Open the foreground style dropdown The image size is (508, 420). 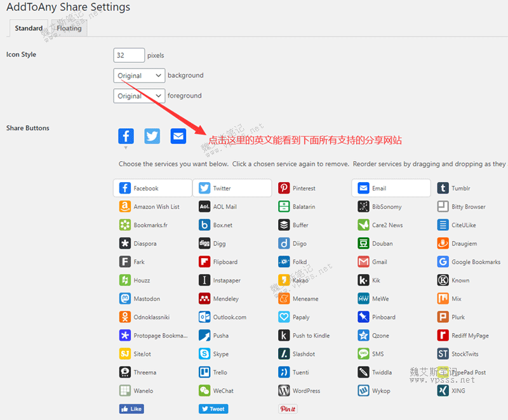click(139, 96)
